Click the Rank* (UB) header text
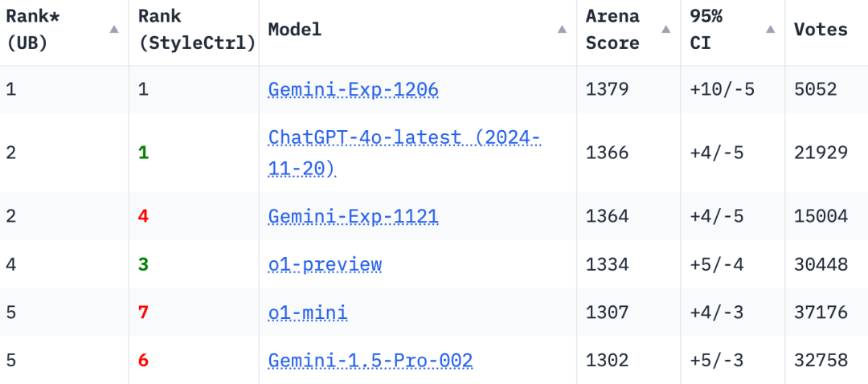Image resolution: width=868 pixels, height=384 pixels. [x=33, y=30]
